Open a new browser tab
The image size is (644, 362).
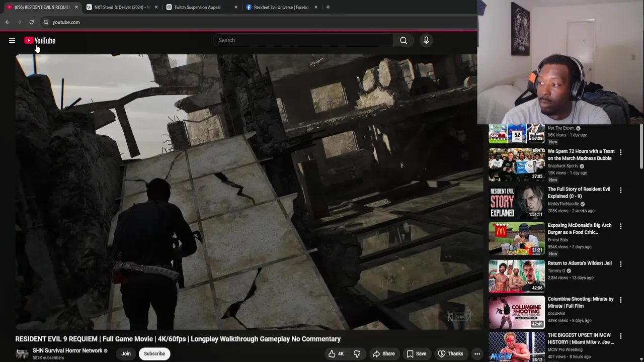[328, 7]
